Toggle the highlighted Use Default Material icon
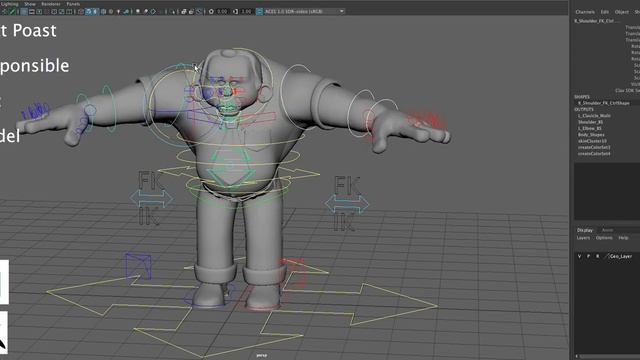The width and height of the screenshot is (640, 360). 95,11
